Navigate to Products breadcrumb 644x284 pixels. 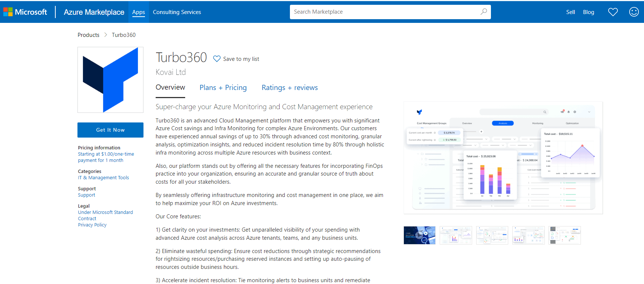coord(89,35)
